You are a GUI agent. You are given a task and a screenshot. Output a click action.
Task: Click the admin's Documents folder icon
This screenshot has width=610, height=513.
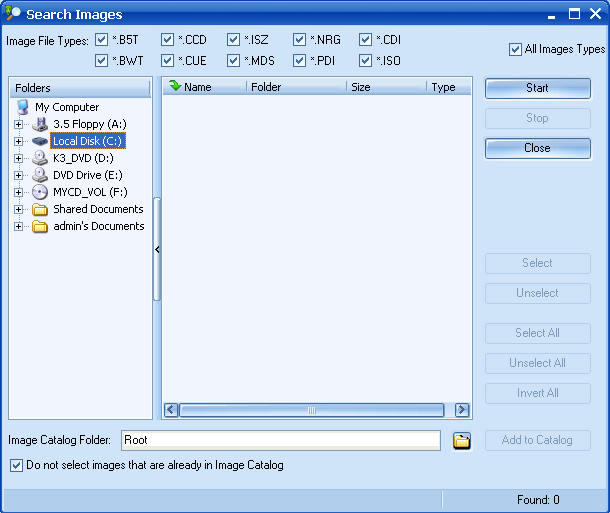pos(40,226)
